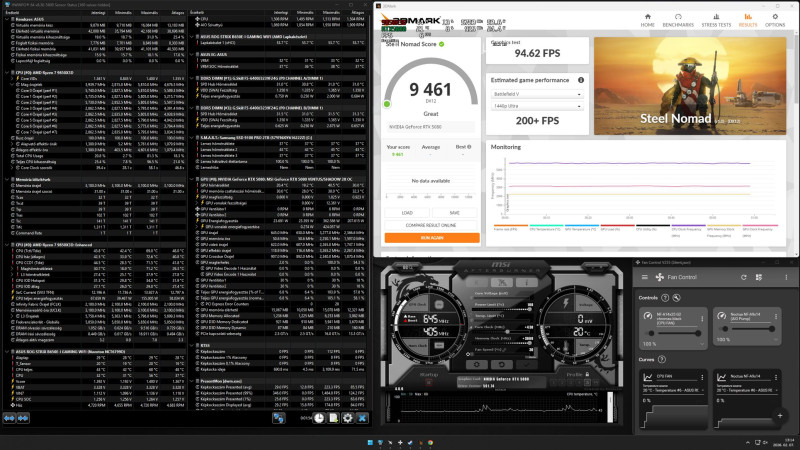Screen dimensions: 800x450
Task: Click info icon beside Estimated game performance
Action: click(581, 80)
